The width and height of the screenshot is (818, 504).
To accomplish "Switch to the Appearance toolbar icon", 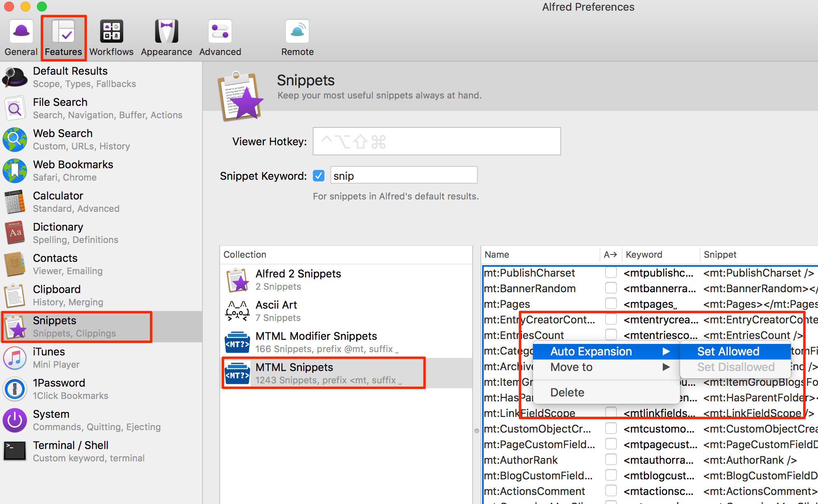I will (166, 37).
